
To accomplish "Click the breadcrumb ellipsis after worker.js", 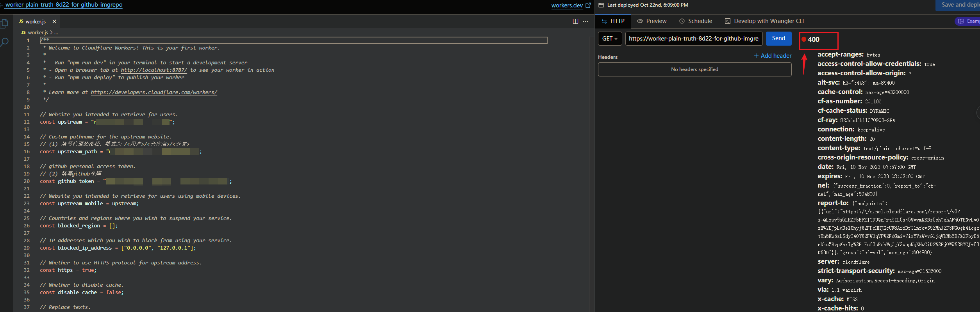I will pyautogui.click(x=56, y=33).
